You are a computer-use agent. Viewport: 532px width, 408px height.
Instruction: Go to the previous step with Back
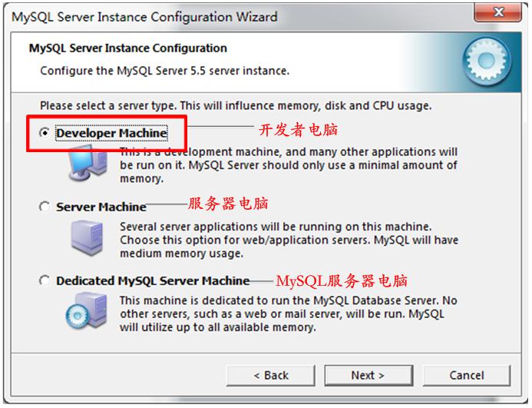point(271,376)
